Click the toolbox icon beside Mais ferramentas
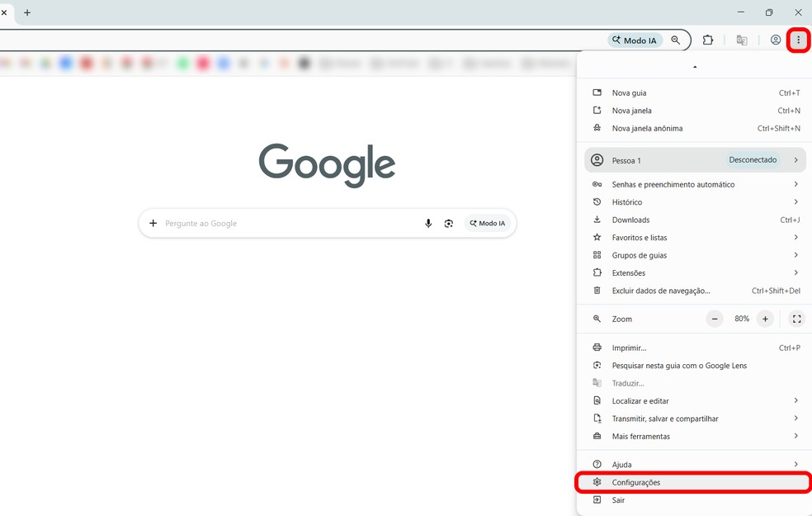Viewport: 812px width, 516px height. tap(597, 436)
